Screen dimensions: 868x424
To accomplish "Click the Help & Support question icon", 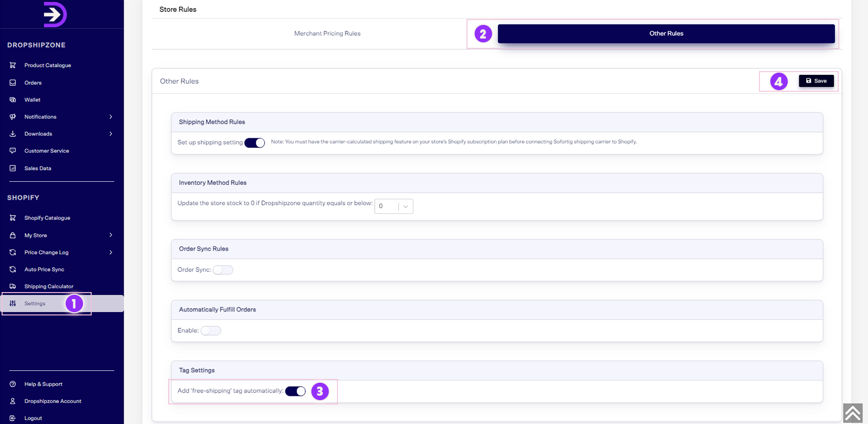I will pos(12,384).
